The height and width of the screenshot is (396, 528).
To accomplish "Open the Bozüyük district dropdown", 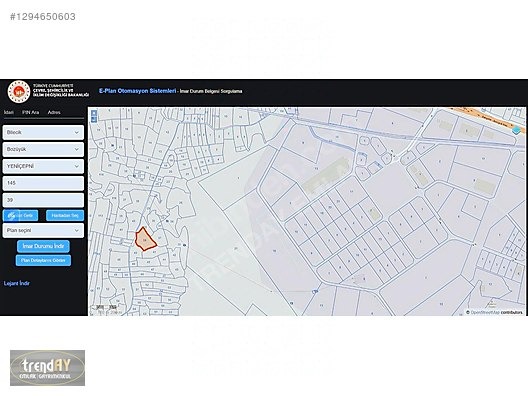I will (43, 150).
